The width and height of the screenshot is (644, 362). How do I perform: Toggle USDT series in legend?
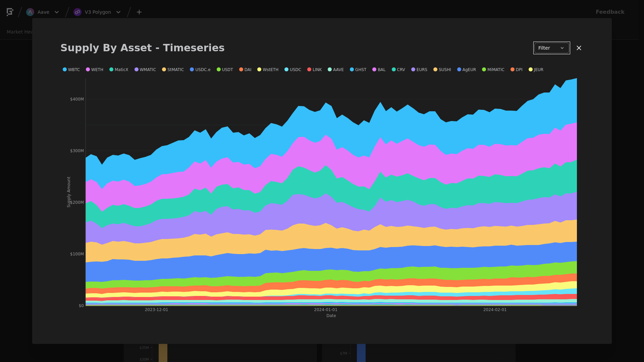[225, 70]
